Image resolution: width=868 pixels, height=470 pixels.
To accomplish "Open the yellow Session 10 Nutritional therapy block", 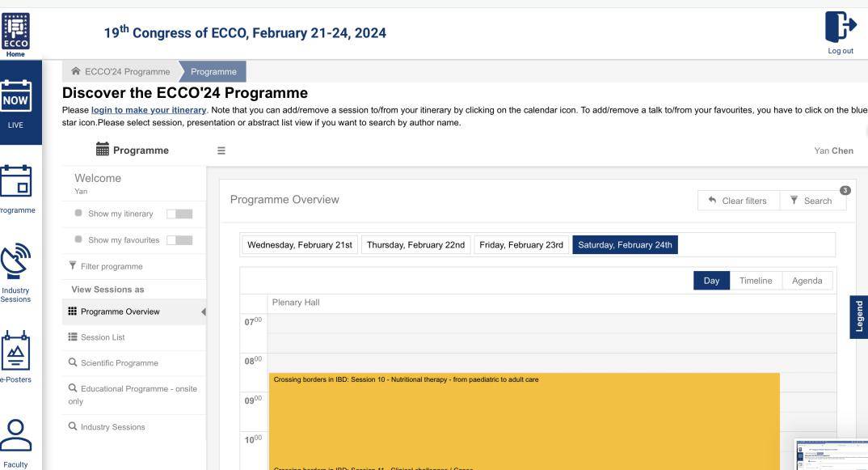I will point(525,418).
